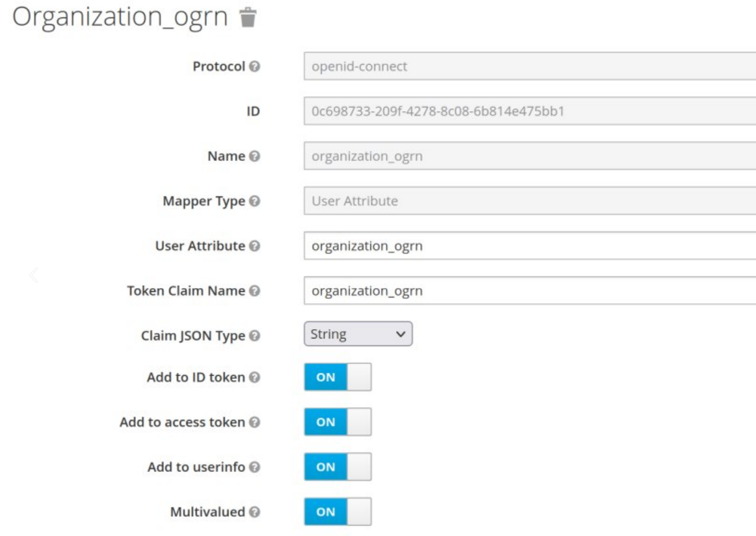Toggle the Add to userinfo switch
Image resolution: width=756 pixels, height=536 pixels.
[338, 467]
